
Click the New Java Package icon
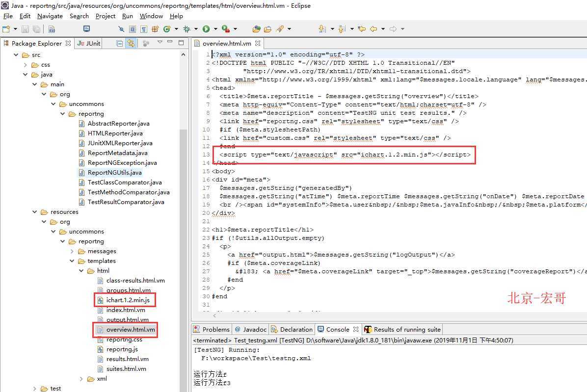(x=155, y=29)
